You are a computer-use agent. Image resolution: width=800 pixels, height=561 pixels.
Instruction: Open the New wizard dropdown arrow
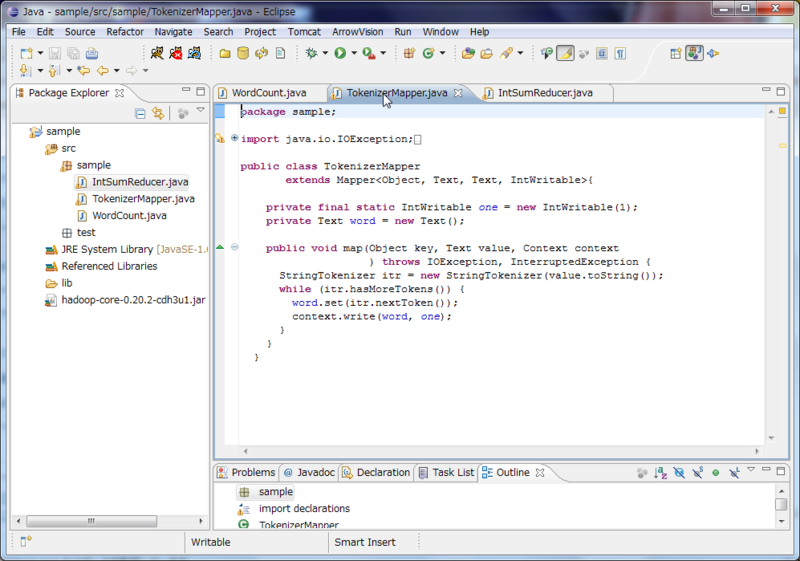(40, 53)
